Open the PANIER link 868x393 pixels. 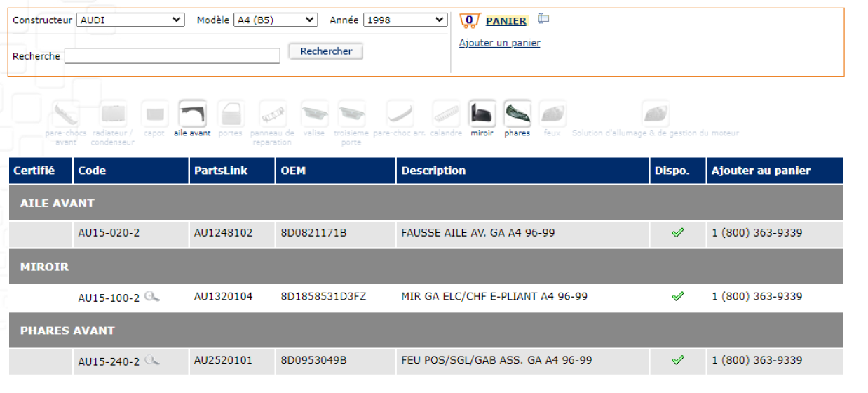tap(506, 21)
